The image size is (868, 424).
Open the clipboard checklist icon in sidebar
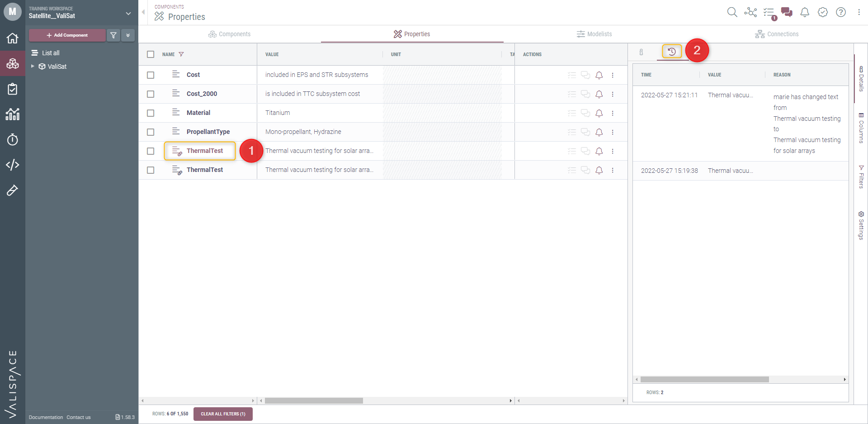pyautogui.click(x=12, y=89)
